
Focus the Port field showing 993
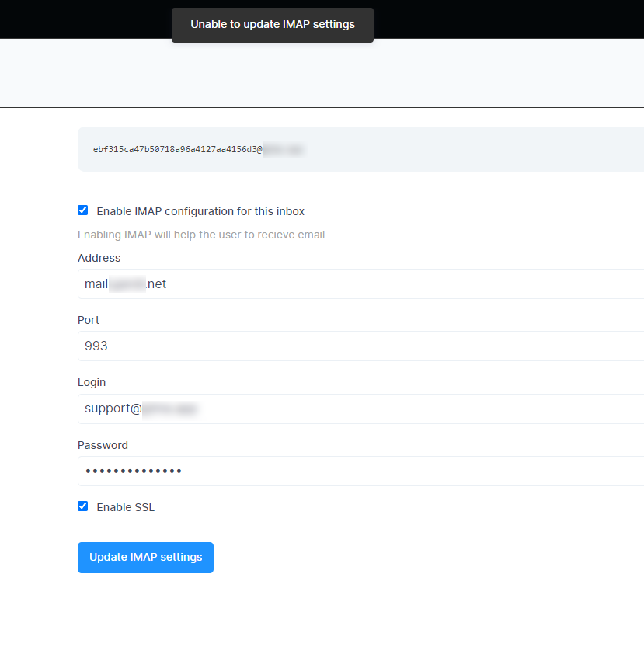pyautogui.click(x=360, y=346)
